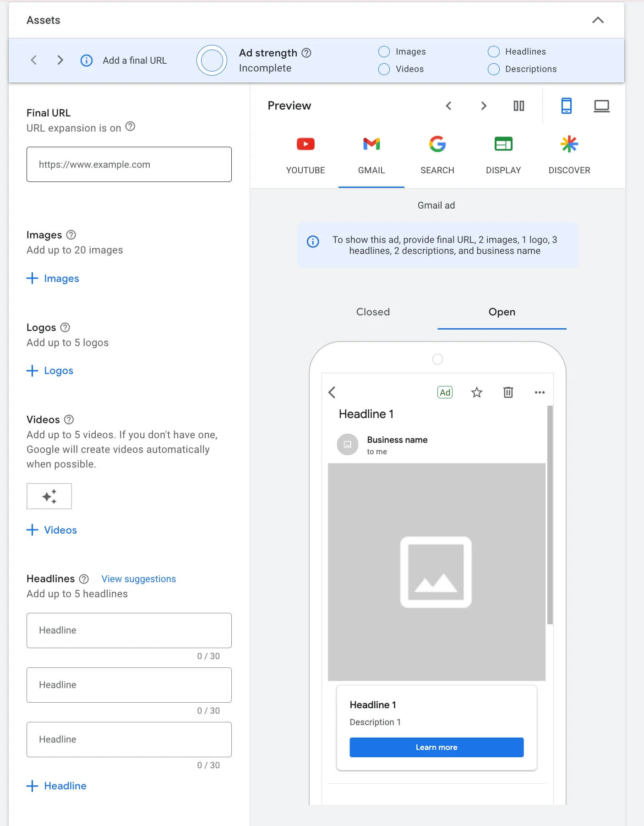Viewport: 644px width, 826px height.
Task: Show next ad preview
Action: pyautogui.click(x=483, y=106)
